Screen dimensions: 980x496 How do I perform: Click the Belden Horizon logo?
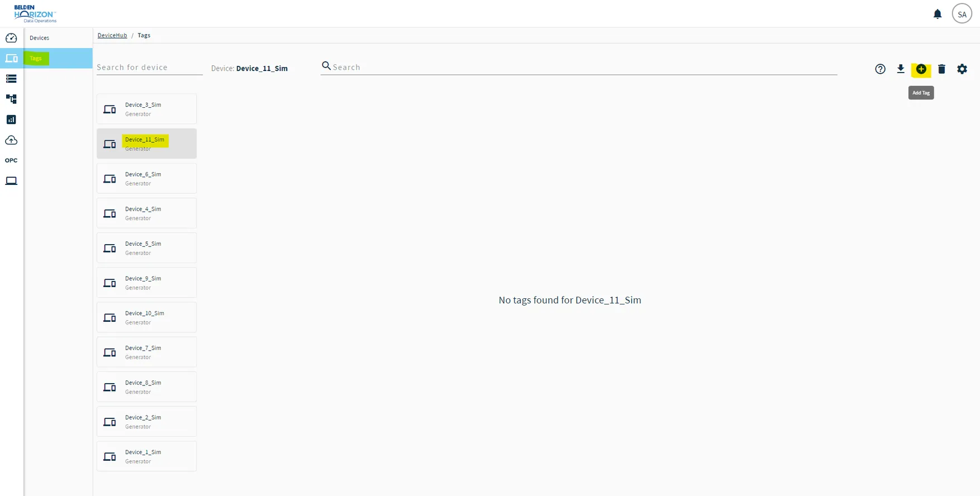(35, 14)
